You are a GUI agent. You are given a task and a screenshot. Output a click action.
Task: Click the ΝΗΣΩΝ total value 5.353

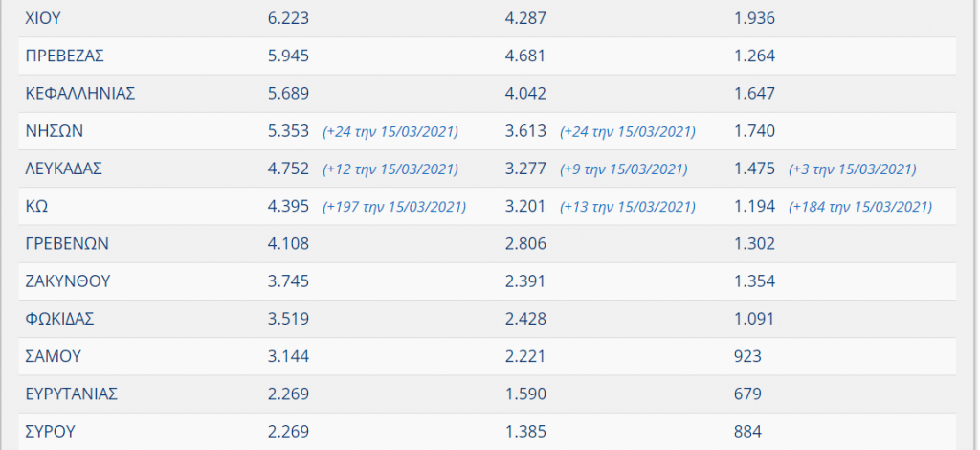(288, 131)
